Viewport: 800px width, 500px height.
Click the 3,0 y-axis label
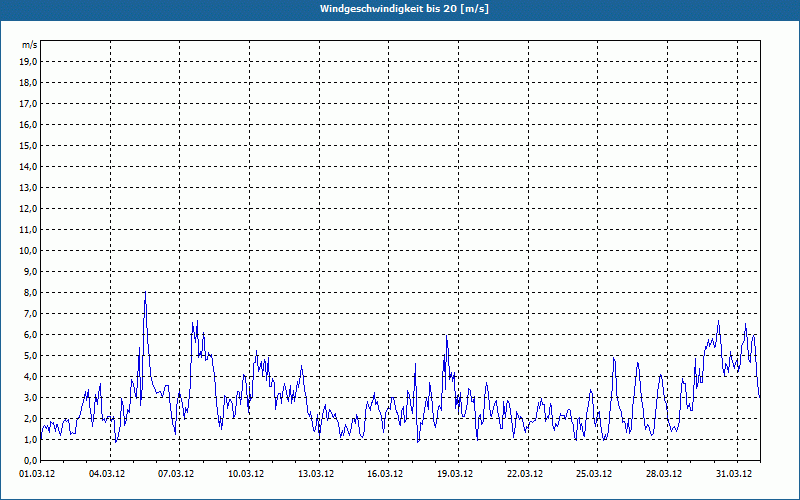click(30, 397)
